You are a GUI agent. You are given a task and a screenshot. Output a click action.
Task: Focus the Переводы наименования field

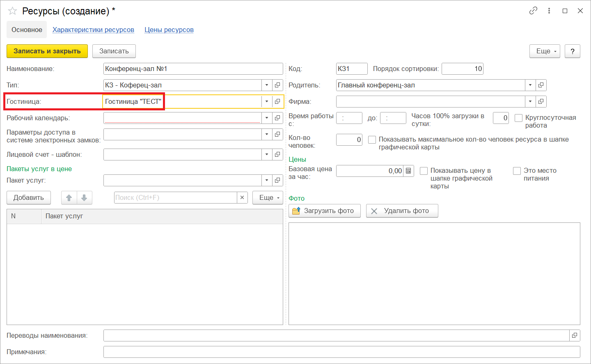[x=337, y=335]
